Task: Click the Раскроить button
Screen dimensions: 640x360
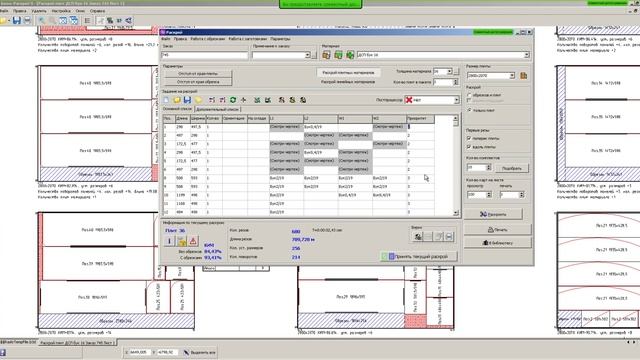Action: coord(493,214)
